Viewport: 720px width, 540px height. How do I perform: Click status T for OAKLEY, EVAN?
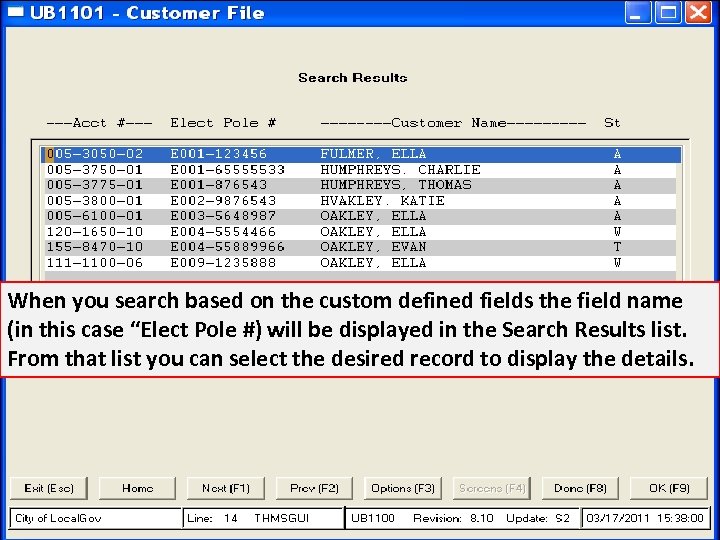click(x=617, y=248)
